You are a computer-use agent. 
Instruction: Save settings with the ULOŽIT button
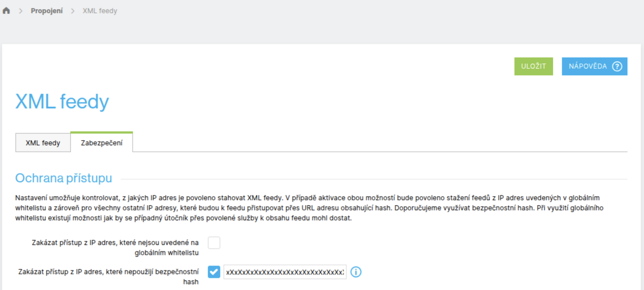tap(534, 66)
